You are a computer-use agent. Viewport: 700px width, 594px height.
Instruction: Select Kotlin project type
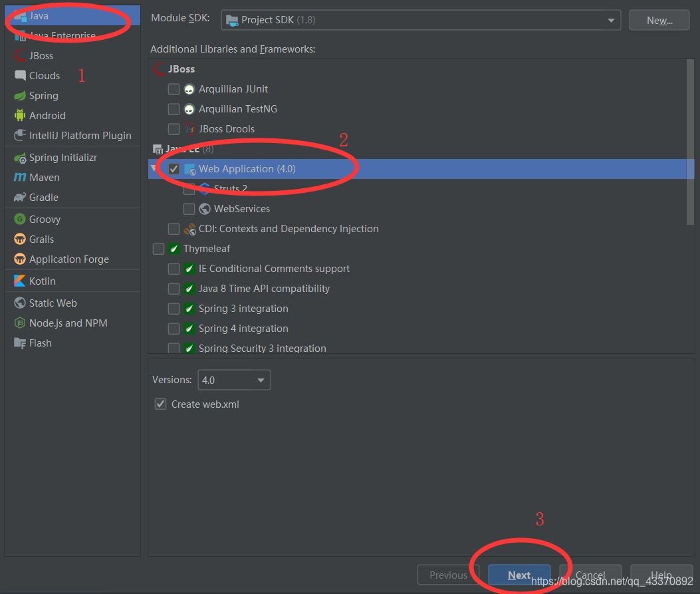[72, 281]
